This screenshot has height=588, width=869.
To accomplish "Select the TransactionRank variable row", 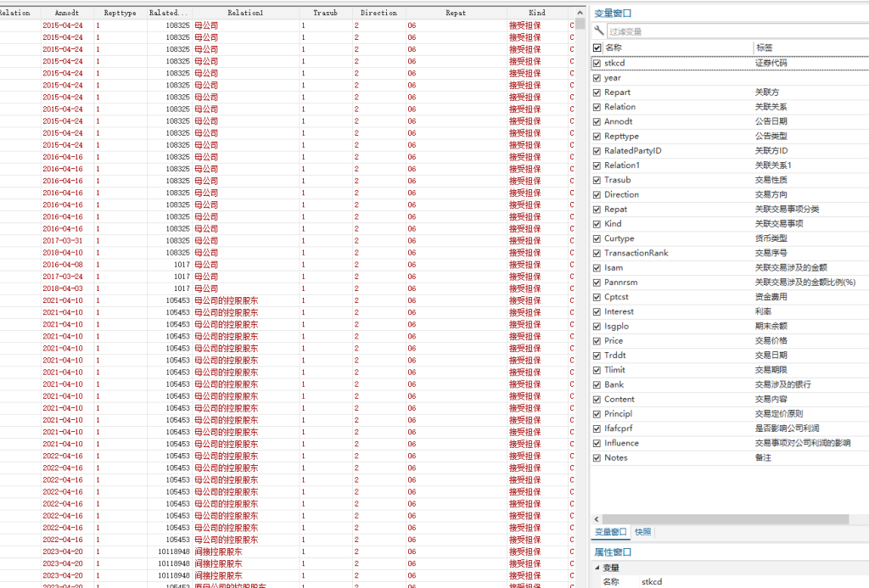I will point(730,253).
